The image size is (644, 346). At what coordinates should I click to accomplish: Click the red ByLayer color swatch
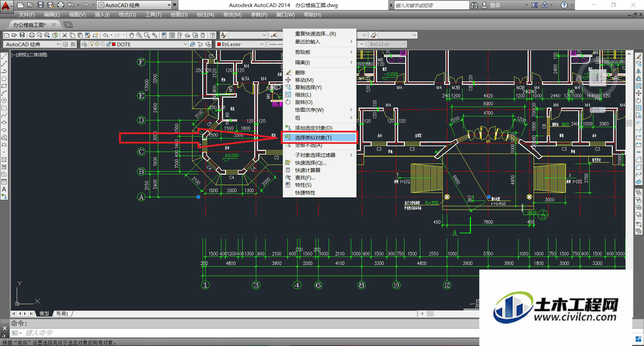click(219, 44)
